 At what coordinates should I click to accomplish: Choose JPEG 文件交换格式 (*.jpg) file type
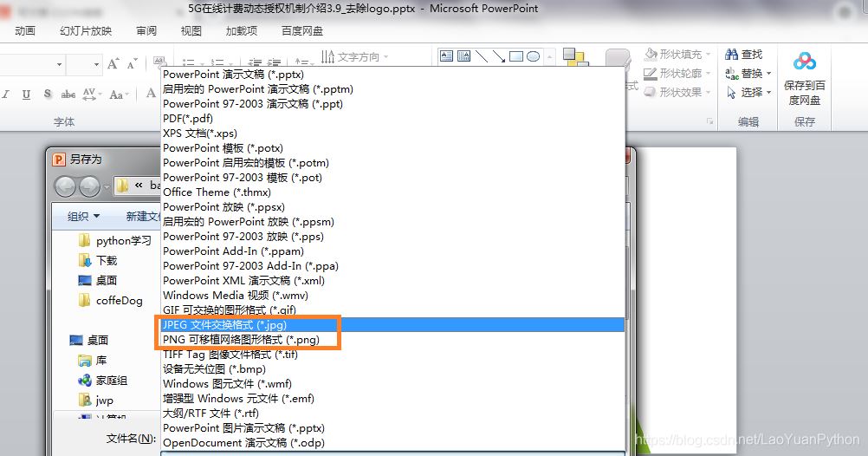(x=392, y=325)
